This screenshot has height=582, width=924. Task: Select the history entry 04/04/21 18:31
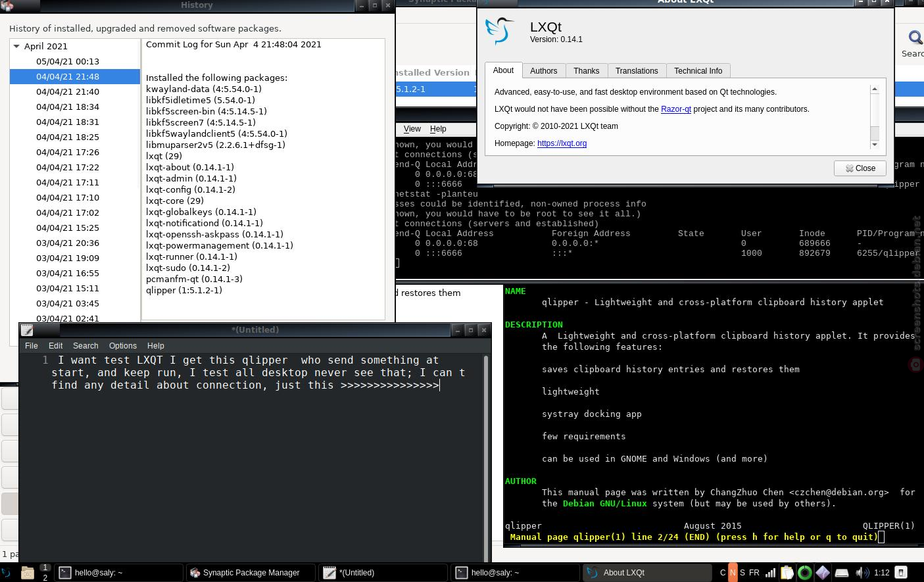coord(75,122)
